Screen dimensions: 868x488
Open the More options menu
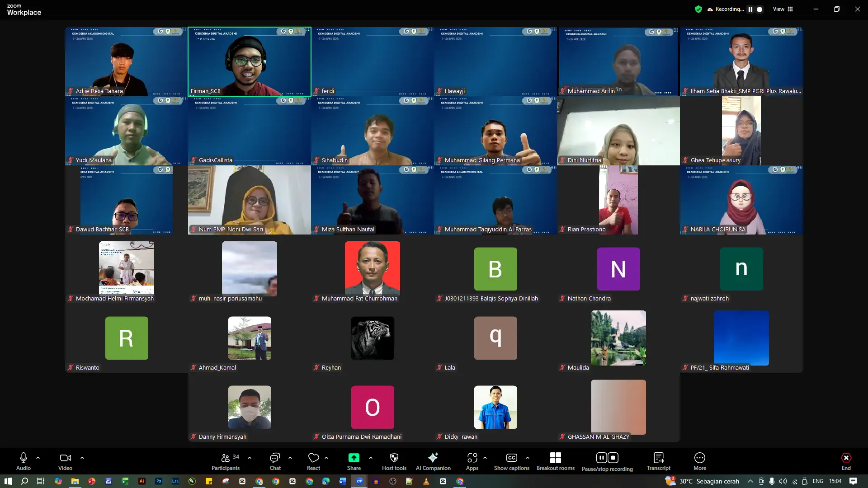tap(700, 461)
